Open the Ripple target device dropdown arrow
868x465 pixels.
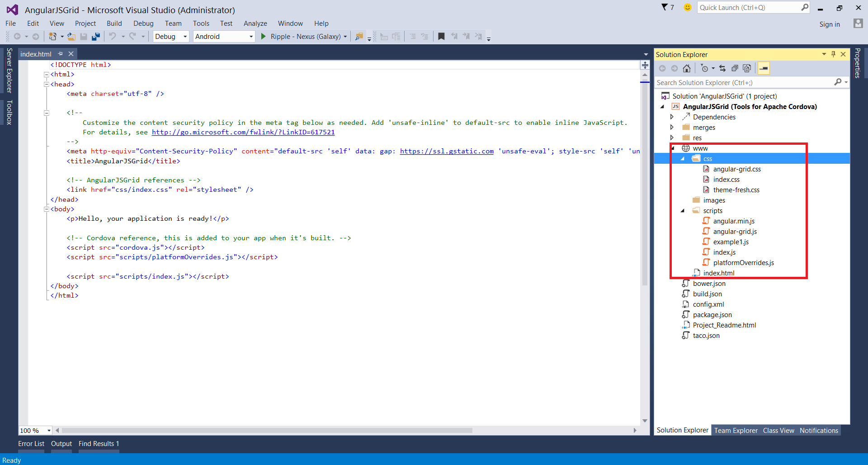(345, 37)
